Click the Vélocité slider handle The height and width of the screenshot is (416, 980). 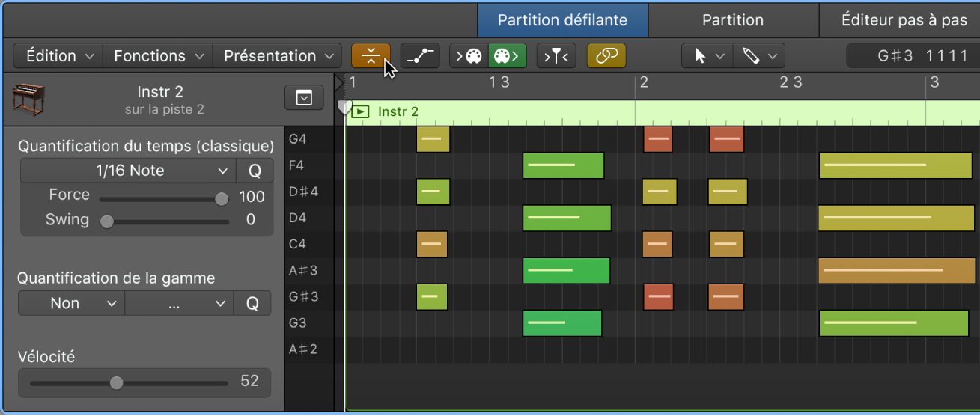pyautogui.click(x=116, y=382)
